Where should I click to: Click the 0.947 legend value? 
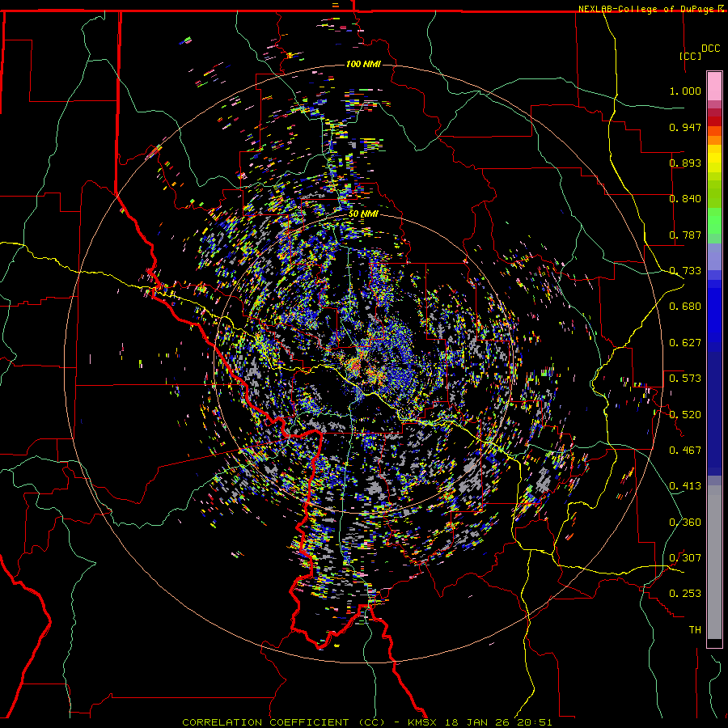tap(685, 127)
